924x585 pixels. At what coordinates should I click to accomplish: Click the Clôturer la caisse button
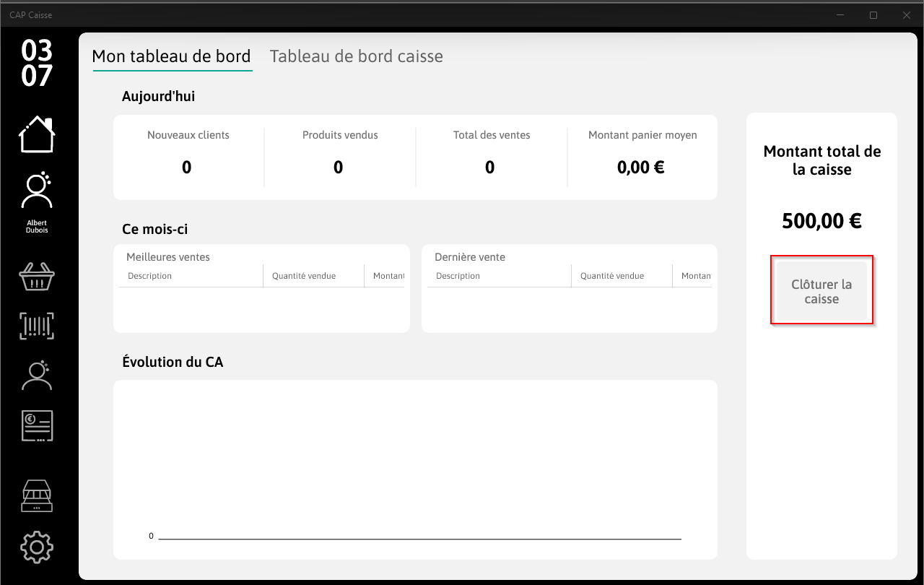[x=821, y=292]
